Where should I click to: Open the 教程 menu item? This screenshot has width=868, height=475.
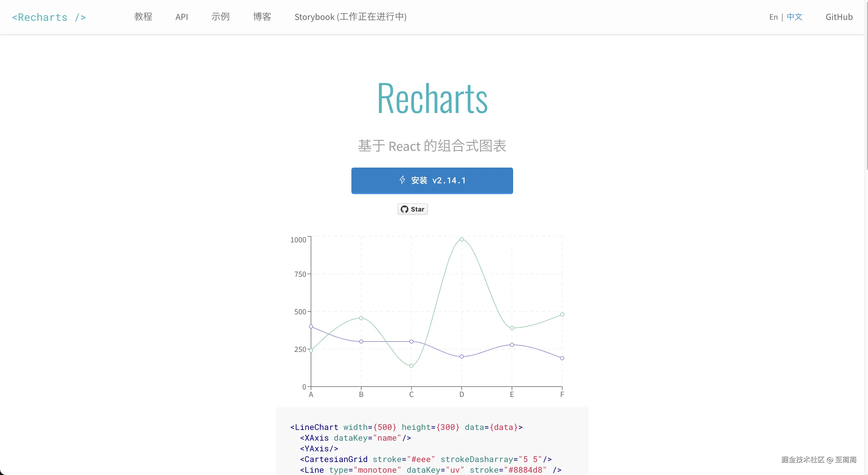[x=143, y=16]
